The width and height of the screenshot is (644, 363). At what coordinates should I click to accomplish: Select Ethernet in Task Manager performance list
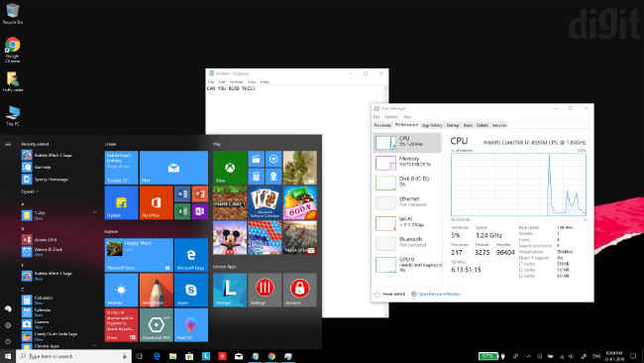(407, 202)
